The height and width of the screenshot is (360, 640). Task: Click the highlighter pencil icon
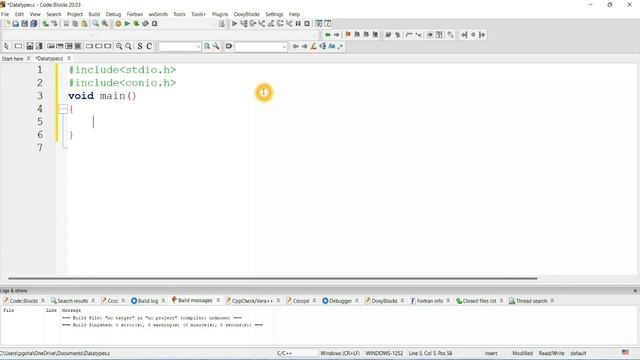pyautogui.click(x=313, y=46)
